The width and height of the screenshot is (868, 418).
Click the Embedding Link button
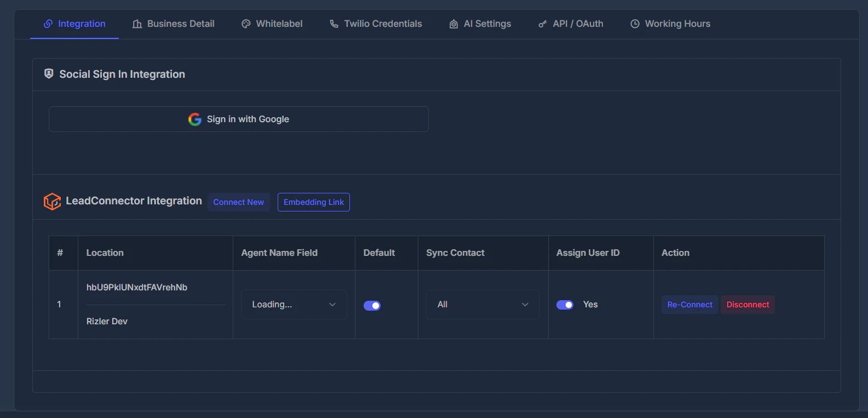click(314, 202)
